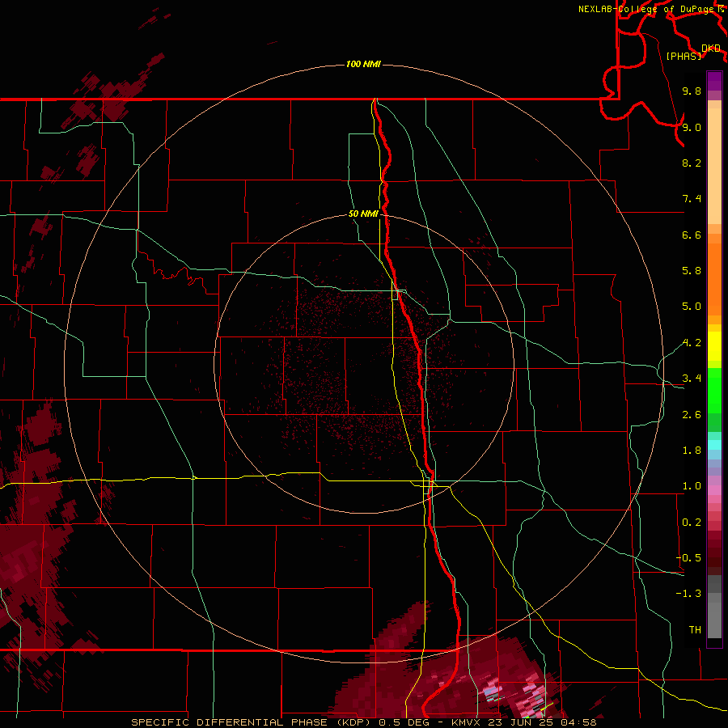Click the 2.6 scale value
This screenshot has height=728, width=728.
click(x=692, y=415)
